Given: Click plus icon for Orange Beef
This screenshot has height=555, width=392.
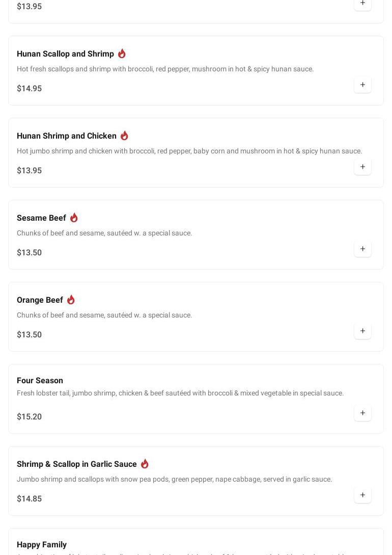Looking at the screenshot, I should click(x=362, y=331).
